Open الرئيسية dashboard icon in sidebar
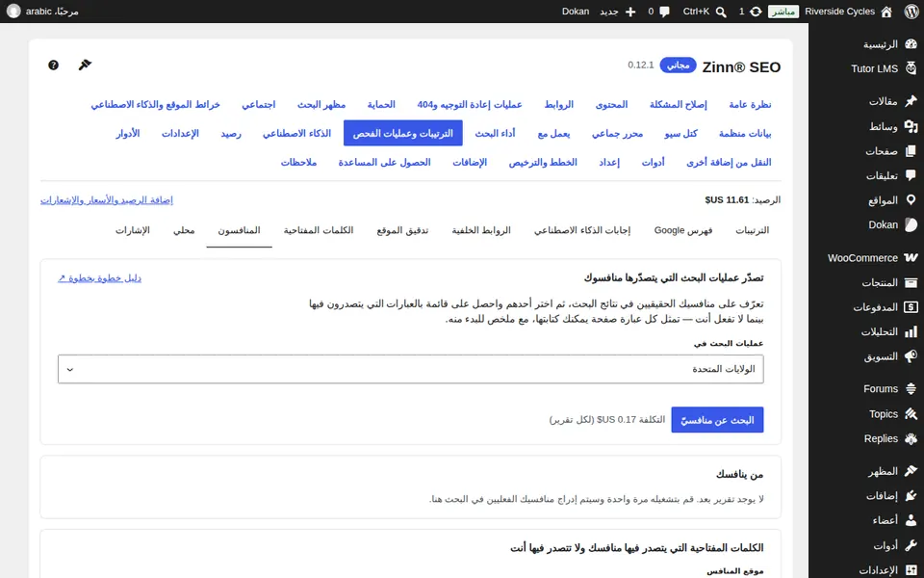Viewport: 924px width, 578px height. [x=911, y=44]
